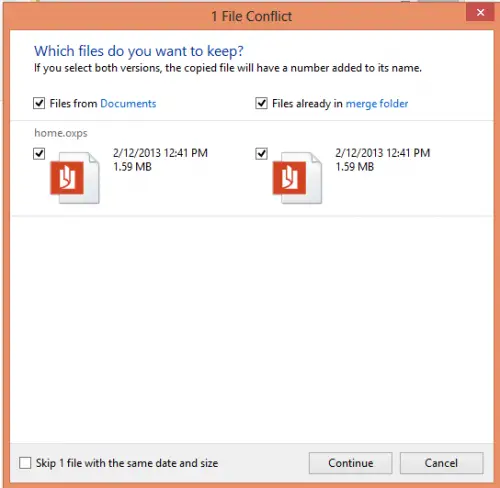Screen dimensions: 500x488
Task: Click the right file's 2/12/2013 12:41 PM date
Action: coord(383,153)
